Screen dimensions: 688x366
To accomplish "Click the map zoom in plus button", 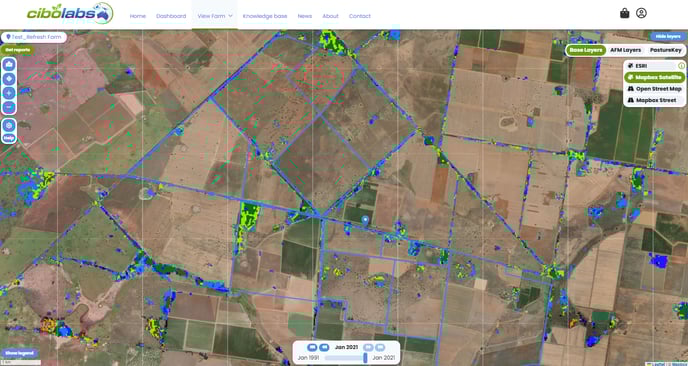I will point(9,93).
